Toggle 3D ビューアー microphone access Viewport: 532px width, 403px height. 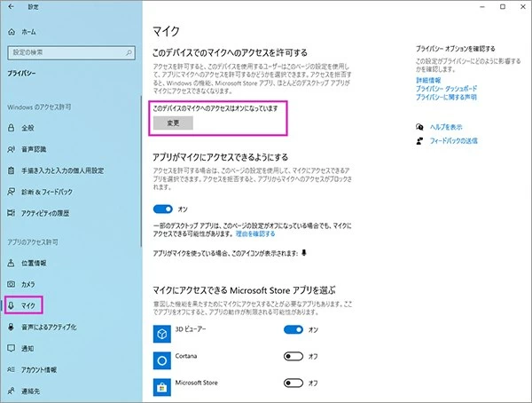click(x=293, y=329)
